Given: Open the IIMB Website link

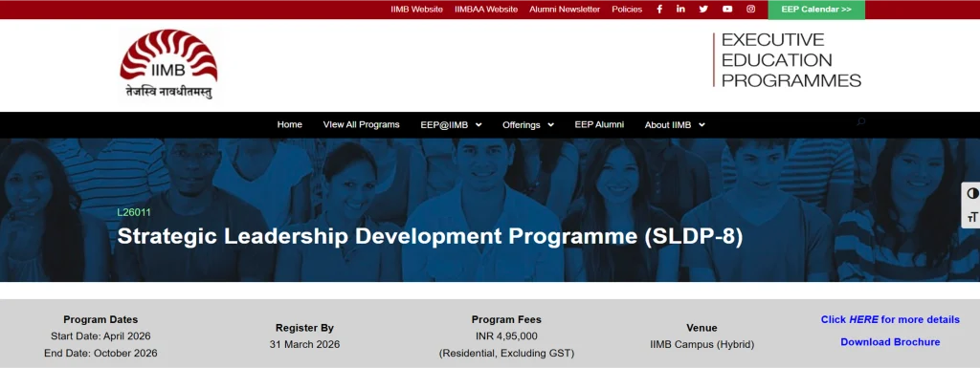Looking at the screenshot, I should (x=417, y=10).
